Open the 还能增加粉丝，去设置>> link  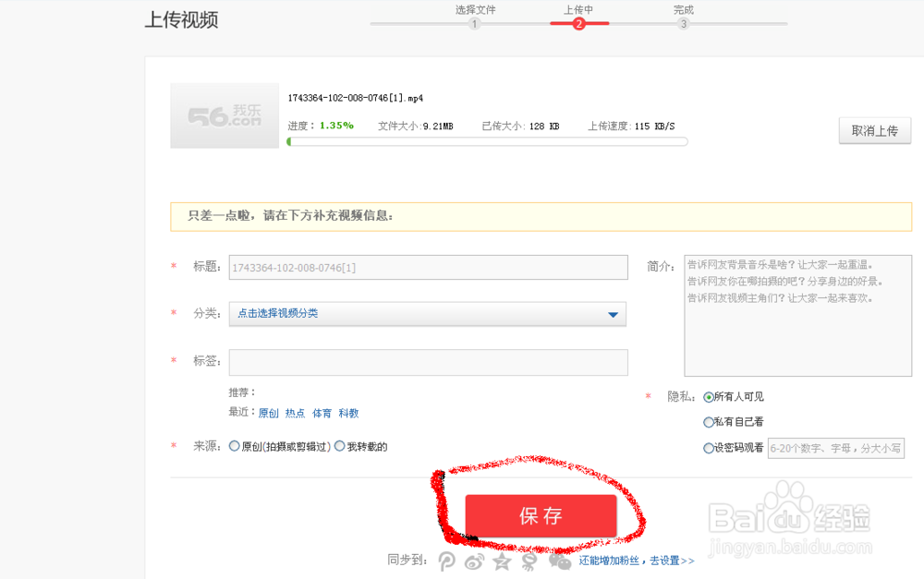tap(636, 561)
